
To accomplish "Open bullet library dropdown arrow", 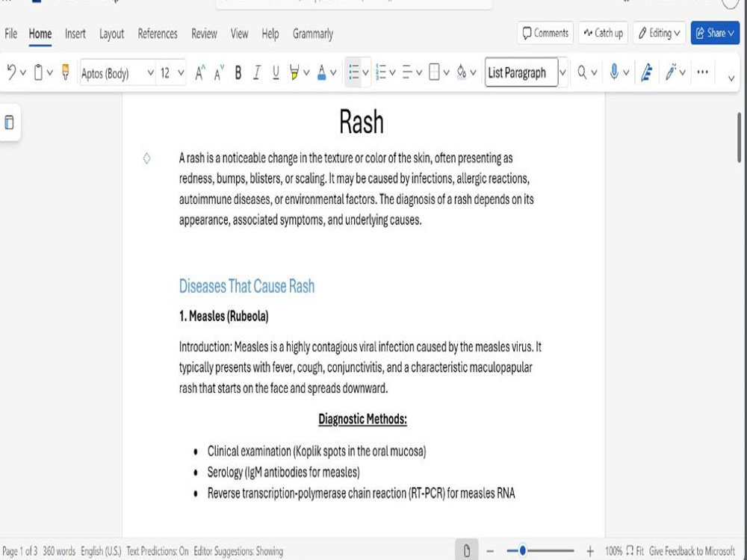I will click(365, 73).
